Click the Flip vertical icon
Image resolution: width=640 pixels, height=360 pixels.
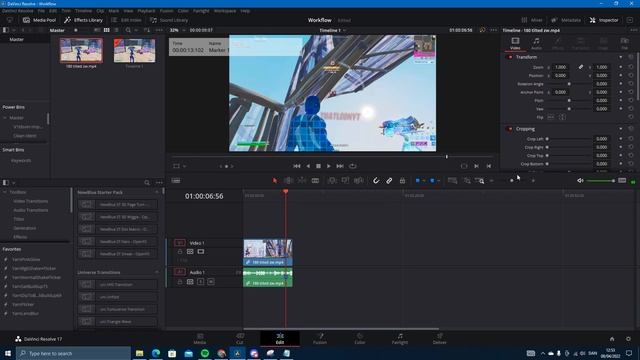tap(562, 117)
